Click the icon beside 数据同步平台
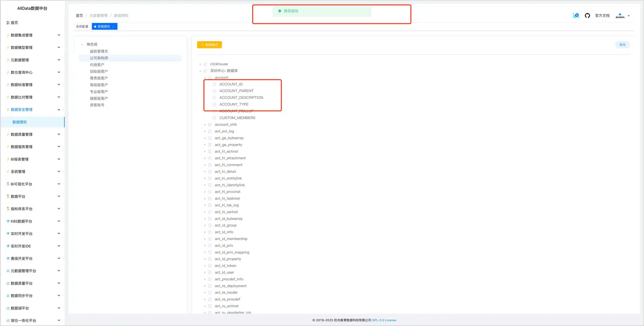This screenshot has height=326, width=644. pyautogui.click(x=8, y=296)
